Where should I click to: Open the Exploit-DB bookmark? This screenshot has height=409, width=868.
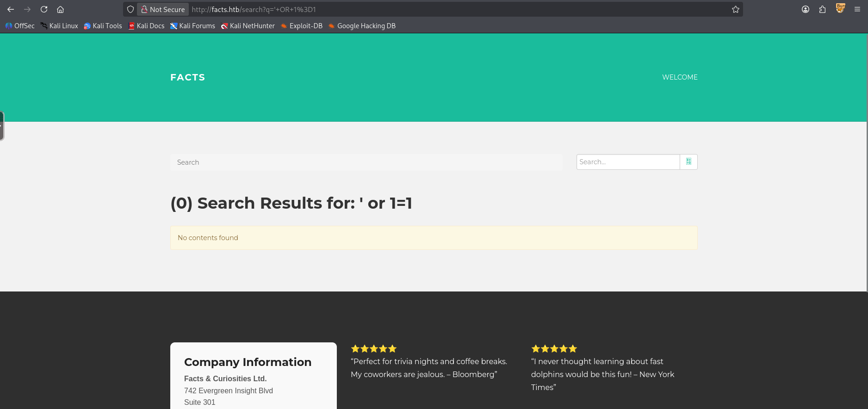[302, 26]
